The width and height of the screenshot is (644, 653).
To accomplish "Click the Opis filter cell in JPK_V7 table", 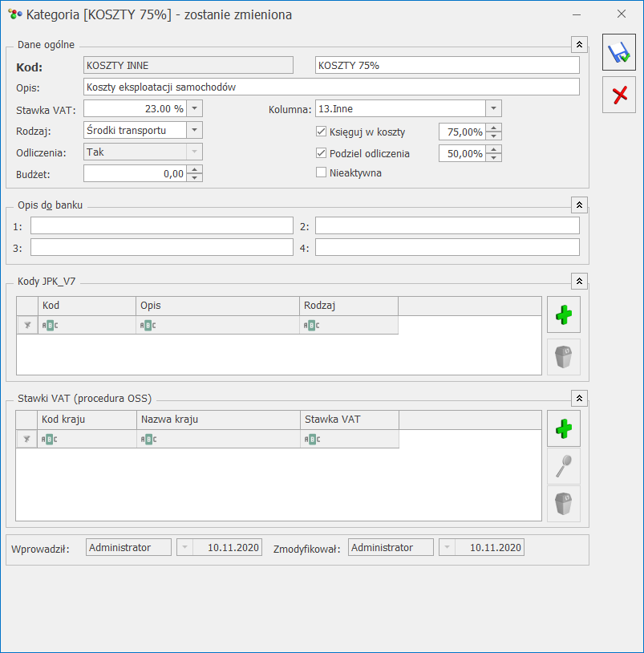I will [217, 325].
